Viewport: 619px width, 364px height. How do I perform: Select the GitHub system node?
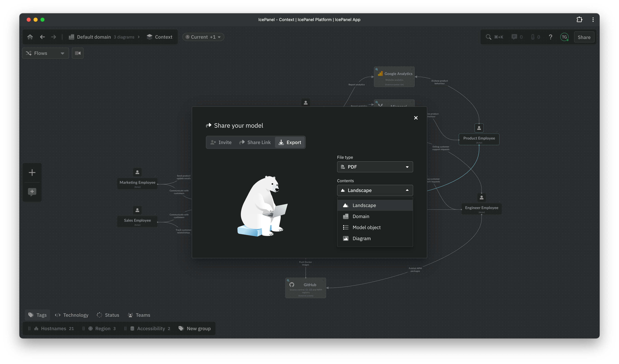click(306, 288)
